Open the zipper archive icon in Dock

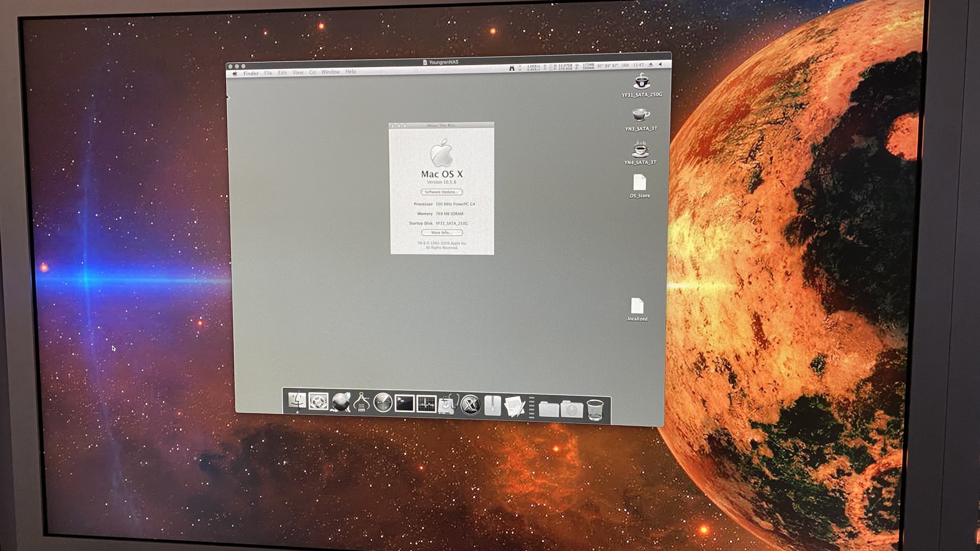[x=492, y=406]
